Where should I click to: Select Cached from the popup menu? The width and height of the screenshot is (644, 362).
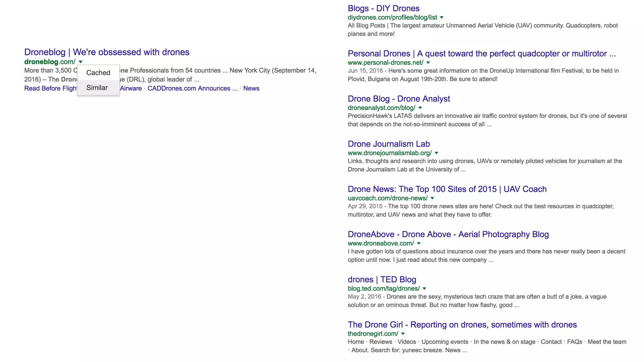click(98, 73)
